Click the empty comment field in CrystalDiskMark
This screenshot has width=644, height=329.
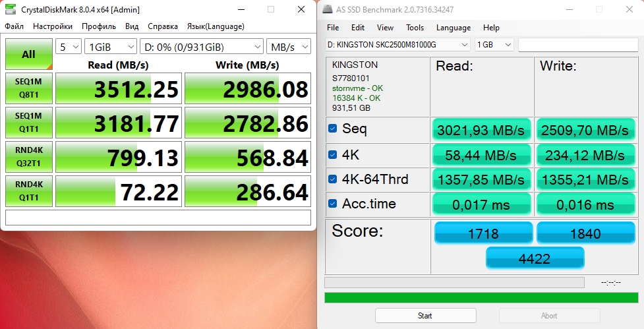tap(158, 218)
